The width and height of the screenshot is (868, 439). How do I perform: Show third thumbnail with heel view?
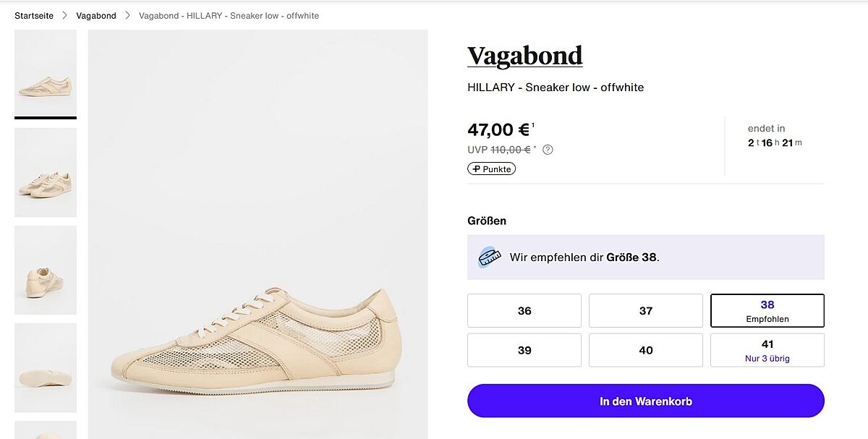(46, 270)
